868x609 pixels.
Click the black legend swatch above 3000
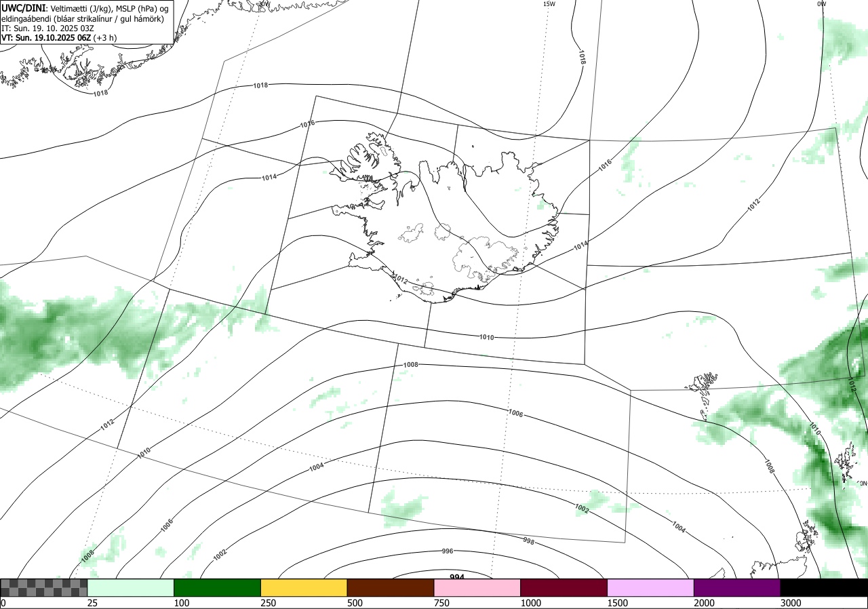pyautogui.click(x=824, y=587)
